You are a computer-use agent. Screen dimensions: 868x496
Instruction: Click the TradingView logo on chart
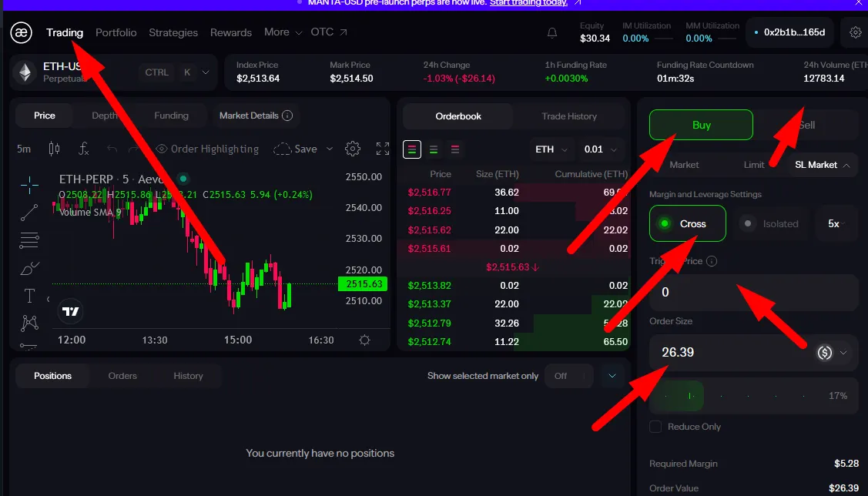[70, 311]
